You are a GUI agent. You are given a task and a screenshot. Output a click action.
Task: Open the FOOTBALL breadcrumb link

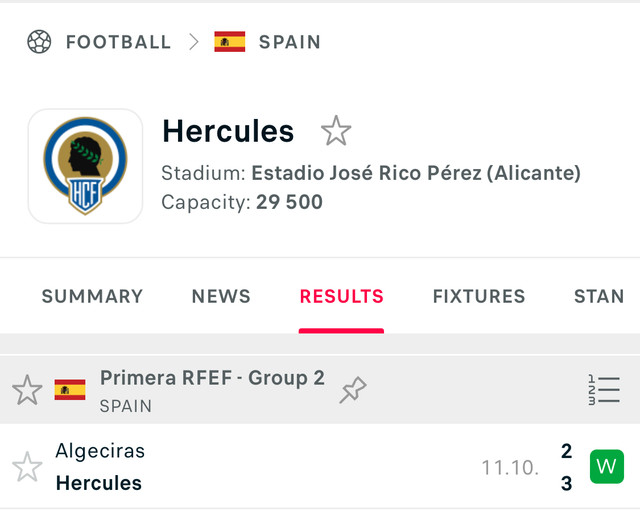click(x=118, y=42)
